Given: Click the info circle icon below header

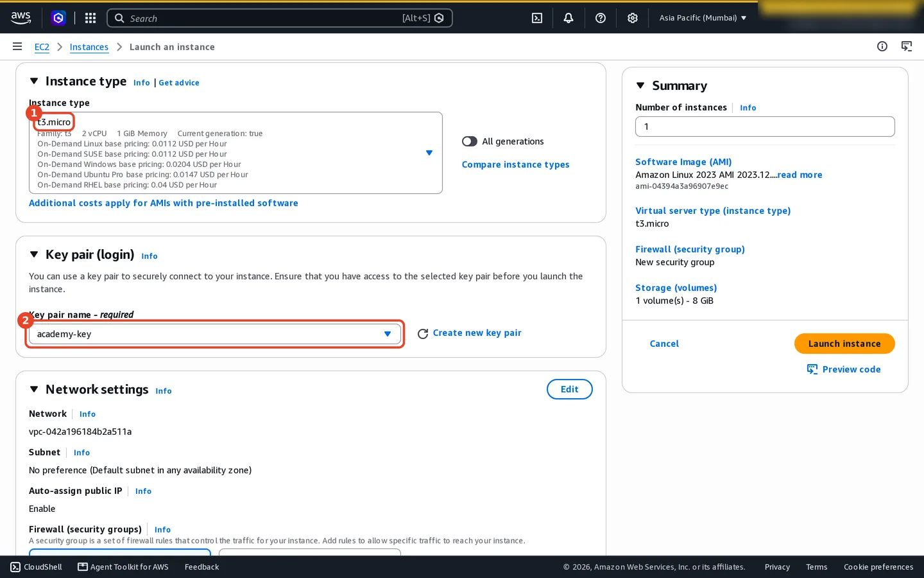Looking at the screenshot, I should [x=882, y=46].
